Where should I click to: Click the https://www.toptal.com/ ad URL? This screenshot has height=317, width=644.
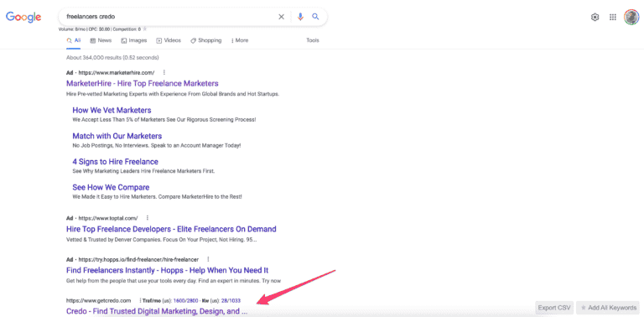(108, 218)
